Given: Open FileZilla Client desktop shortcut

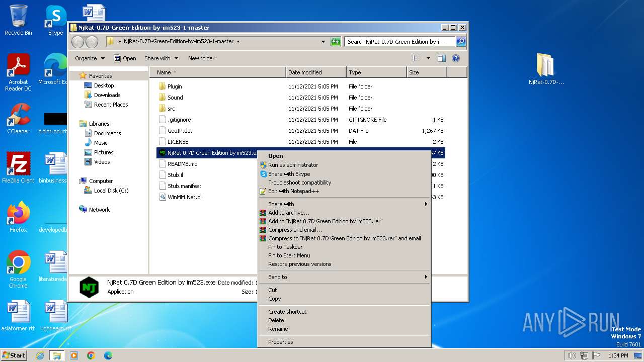Looking at the screenshot, I should [18, 168].
